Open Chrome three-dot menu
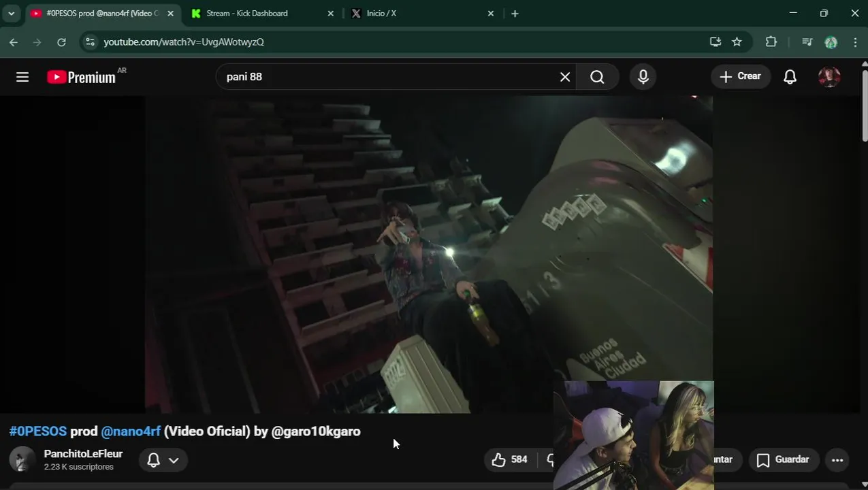Image resolution: width=868 pixels, height=490 pixels. [855, 42]
